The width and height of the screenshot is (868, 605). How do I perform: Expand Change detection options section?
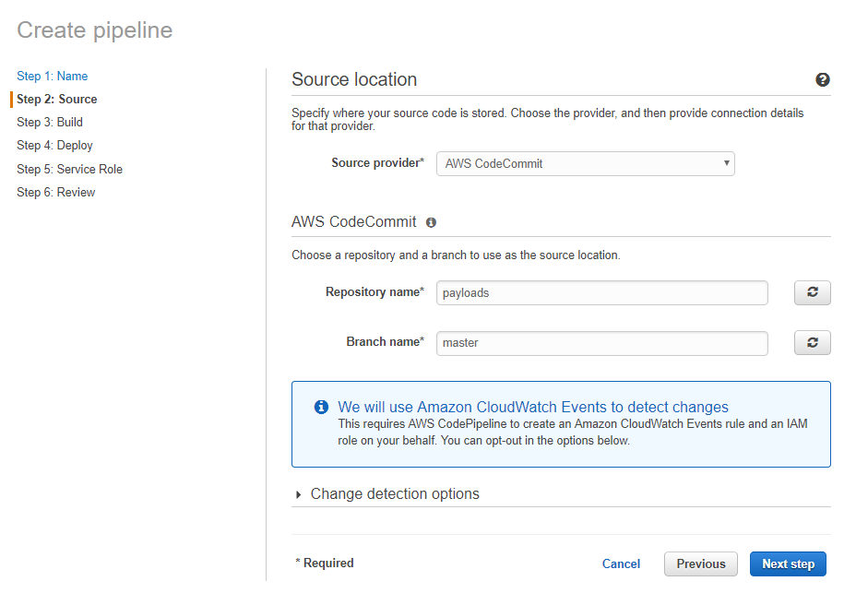point(394,493)
